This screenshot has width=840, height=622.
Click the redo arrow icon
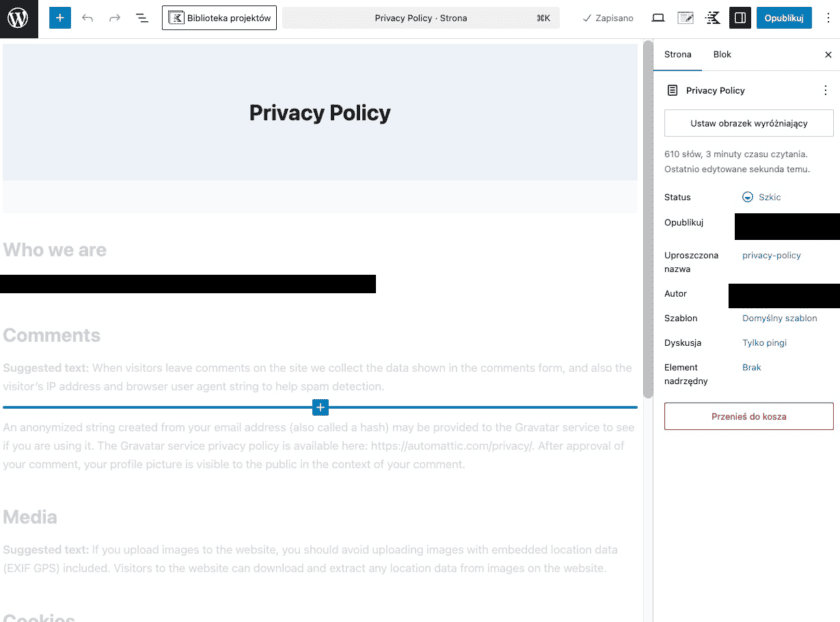coord(114,18)
